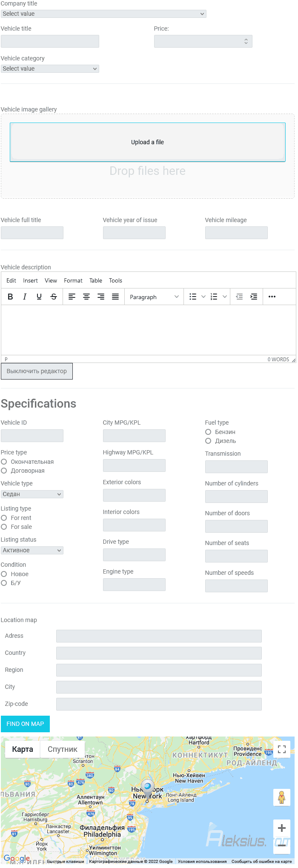Focus the Transmission input field
This screenshot has width=298, height=868.
(236, 467)
